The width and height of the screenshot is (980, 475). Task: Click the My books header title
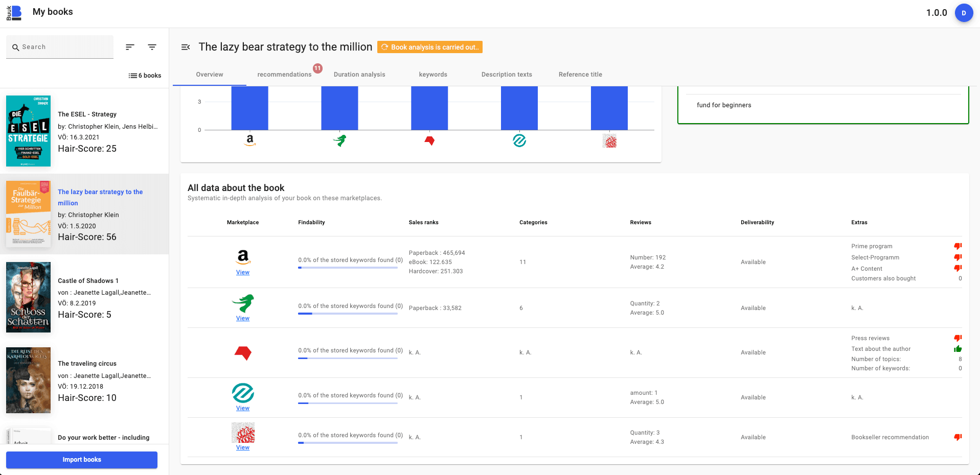[x=53, y=12]
